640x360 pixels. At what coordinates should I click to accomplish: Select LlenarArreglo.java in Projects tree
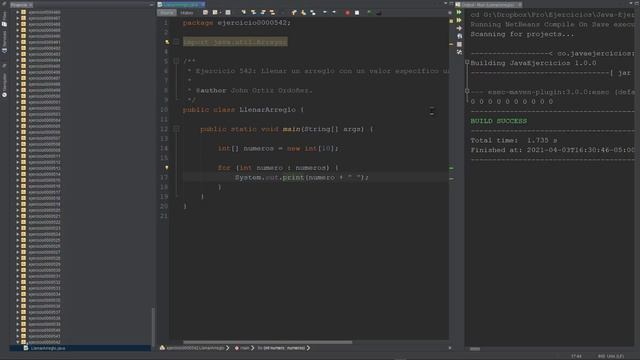coord(48,348)
